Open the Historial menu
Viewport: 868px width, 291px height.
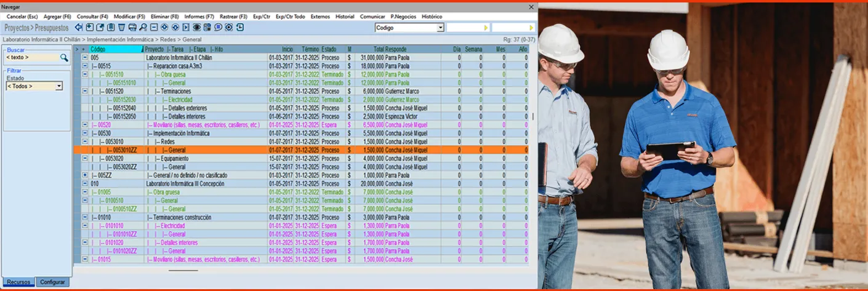pos(345,17)
